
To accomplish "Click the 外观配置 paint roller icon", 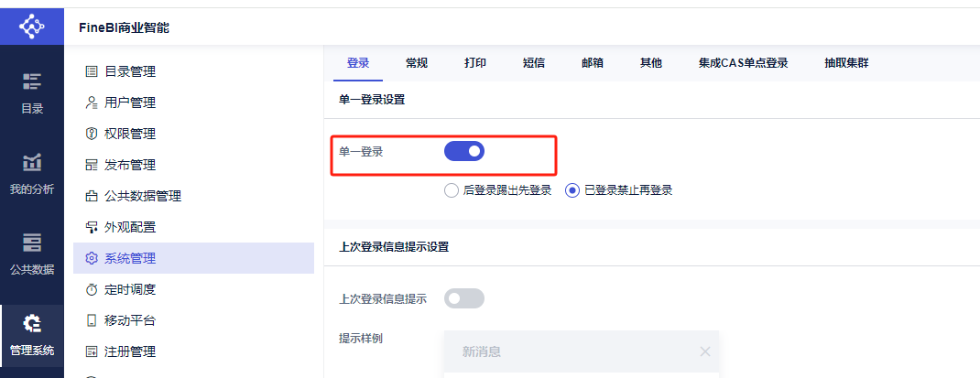I will tap(92, 227).
